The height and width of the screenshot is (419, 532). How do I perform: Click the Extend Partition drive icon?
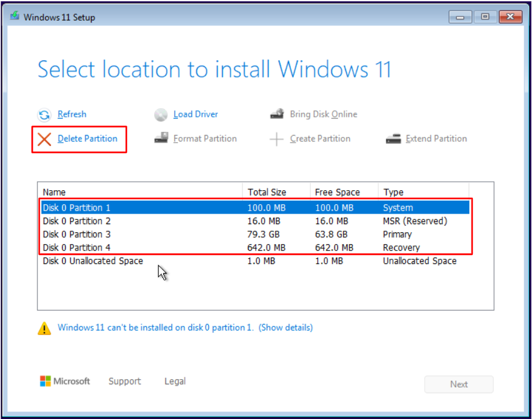point(393,139)
